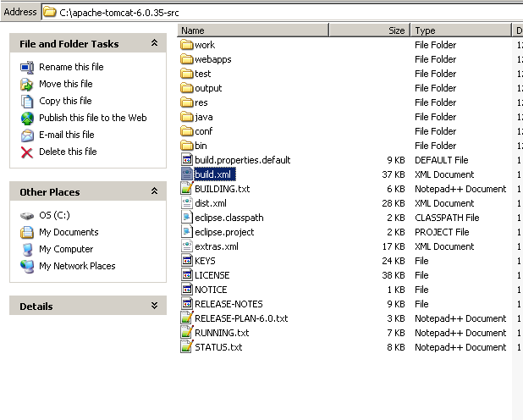This screenshot has height=420, width=523.
Task: Select the output folder icon
Action: click(x=187, y=88)
